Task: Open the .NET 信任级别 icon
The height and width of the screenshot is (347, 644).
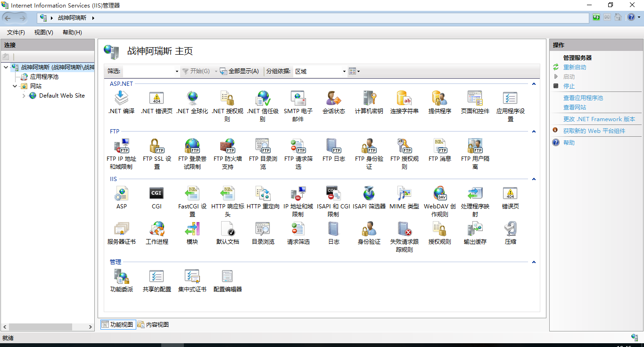Action: (263, 98)
